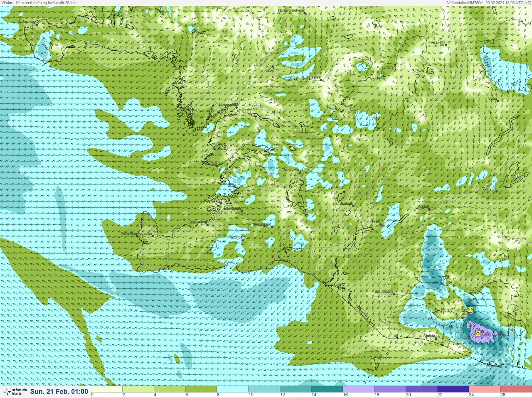The width and height of the screenshot is (532, 398).
Task: Click the Vatnsfell station label
Action: [x=489, y=188]
